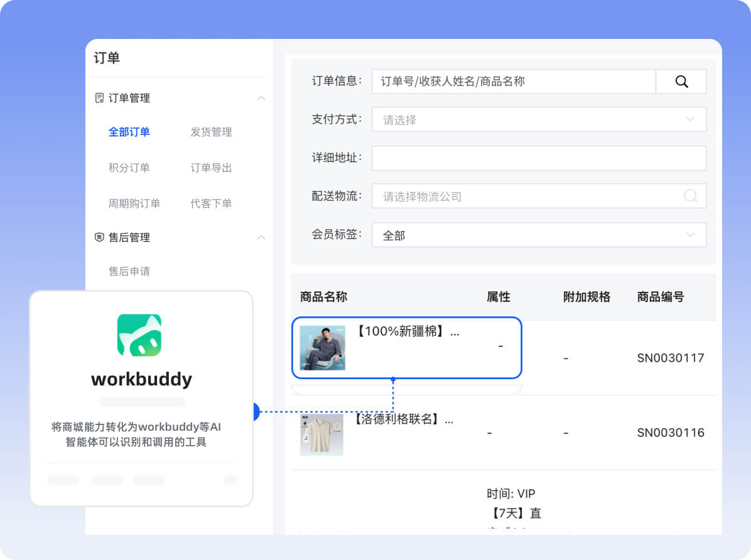Open 周期购订单 menu item
This screenshot has height=560, width=751.
[134, 203]
